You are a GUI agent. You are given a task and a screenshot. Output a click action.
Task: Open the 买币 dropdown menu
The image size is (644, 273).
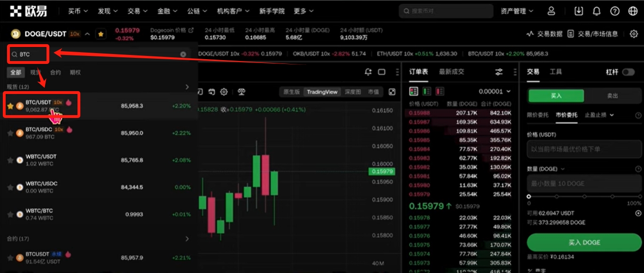(x=78, y=11)
